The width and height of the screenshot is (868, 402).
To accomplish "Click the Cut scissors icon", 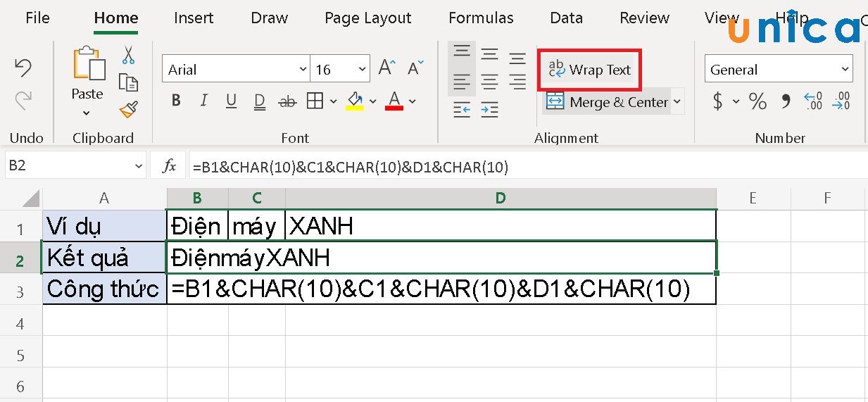I will [128, 55].
